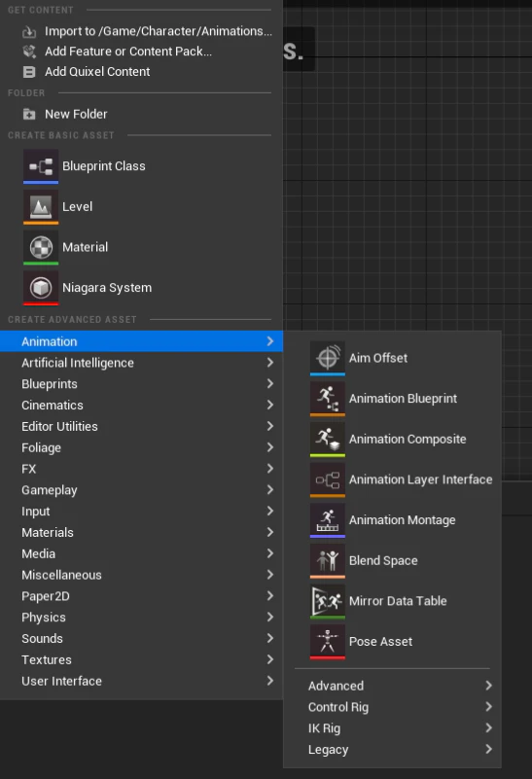Expand the Gameplay submenu
This screenshot has width=532, height=779.
(142, 490)
